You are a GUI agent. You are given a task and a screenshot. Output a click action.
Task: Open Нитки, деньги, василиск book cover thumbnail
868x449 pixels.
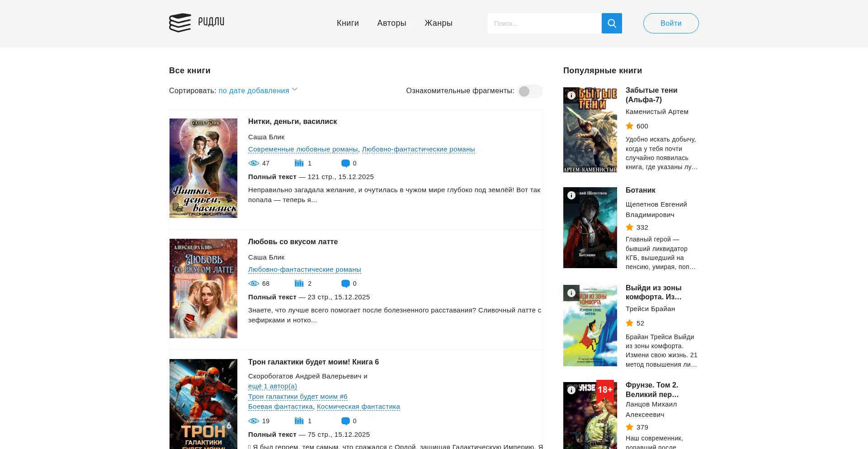(203, 168)
